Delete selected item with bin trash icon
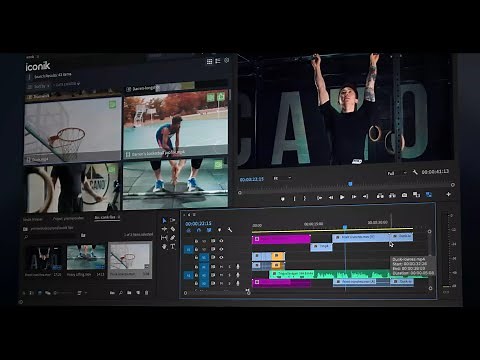The width and height of the screenshot is (480, 360). click(146, 293)
